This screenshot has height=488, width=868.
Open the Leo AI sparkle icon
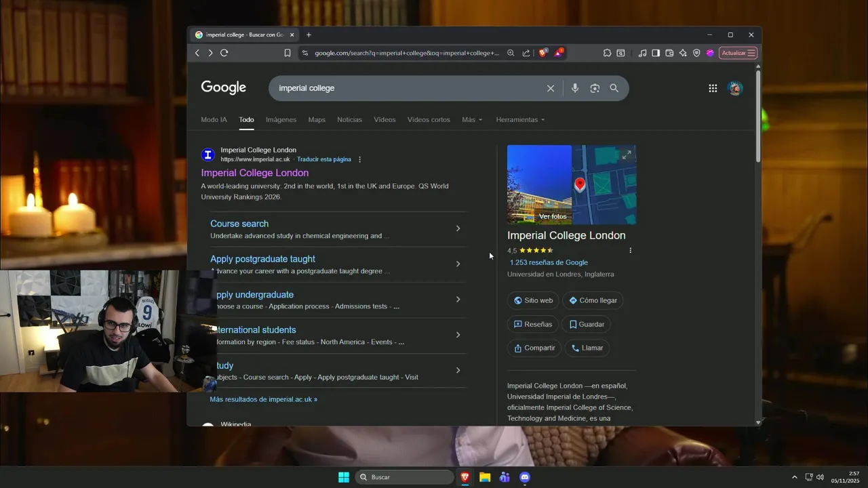point(683,53)
